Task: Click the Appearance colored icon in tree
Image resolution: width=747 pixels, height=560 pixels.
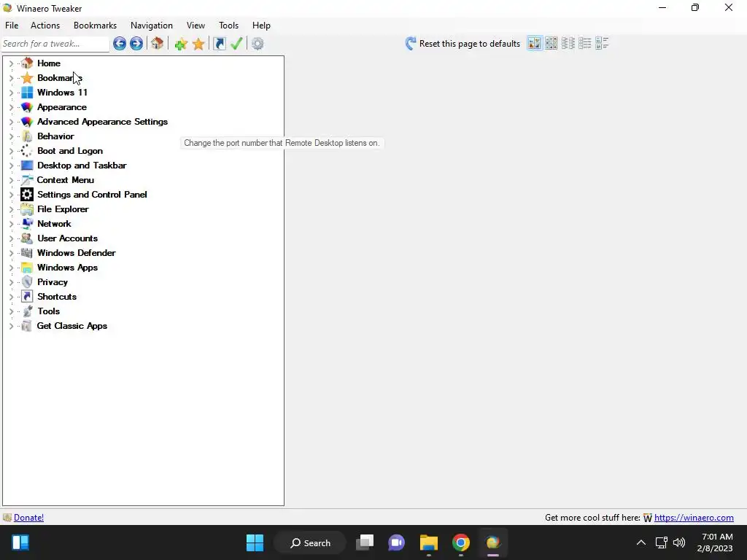Action: [x=27, y=107]
